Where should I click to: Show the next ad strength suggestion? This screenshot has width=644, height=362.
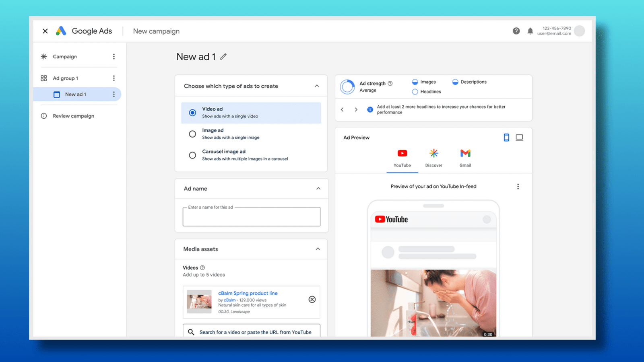tap(356, 109)
